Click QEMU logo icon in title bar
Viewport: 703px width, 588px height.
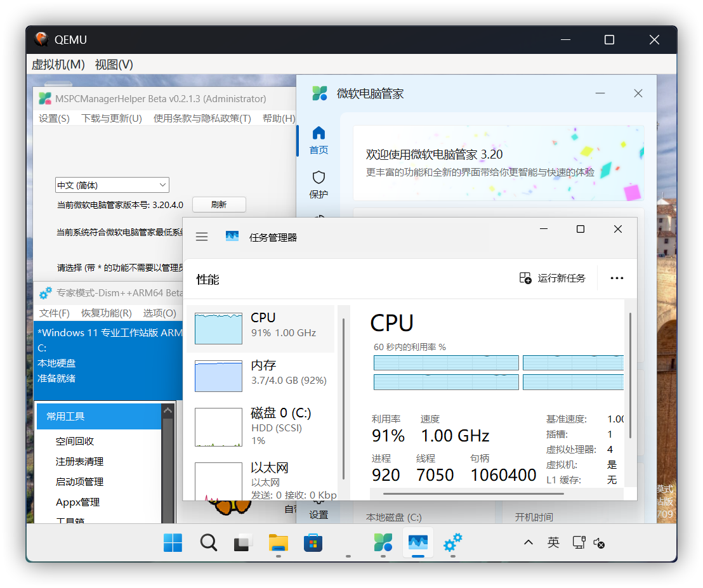click(42, 39)
